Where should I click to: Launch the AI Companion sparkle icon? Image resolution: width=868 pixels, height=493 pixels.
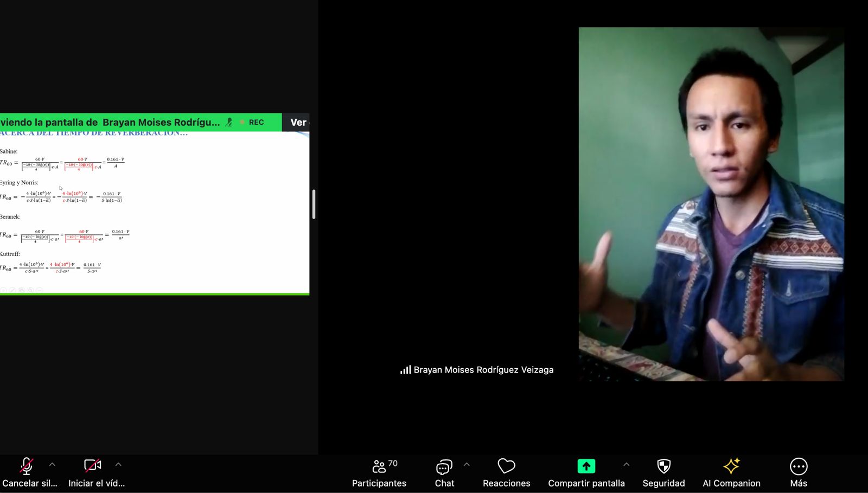point(731,466)
